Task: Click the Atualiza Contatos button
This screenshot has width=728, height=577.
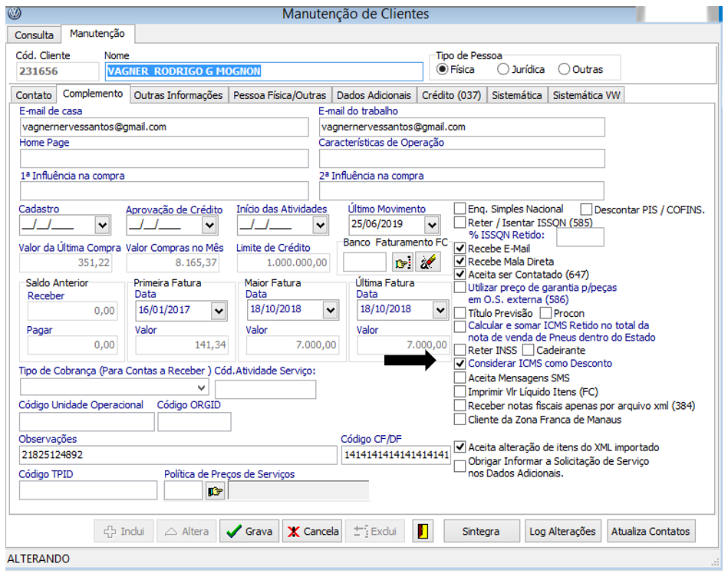Action: pos(651,531)
